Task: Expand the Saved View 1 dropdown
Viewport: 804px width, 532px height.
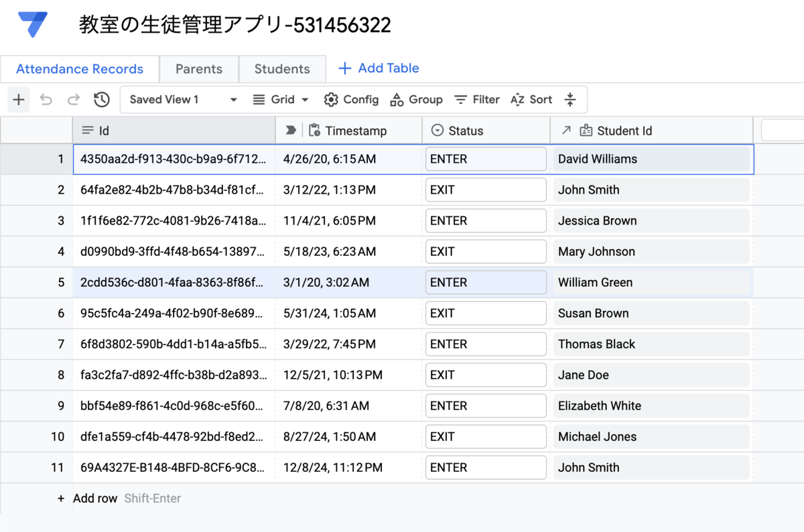Action: coord(183,100)
